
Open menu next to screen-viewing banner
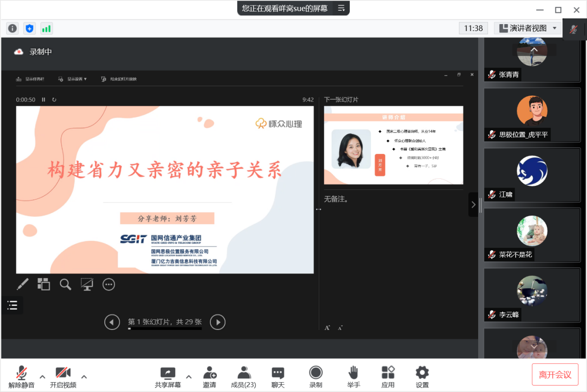point(341,8)
